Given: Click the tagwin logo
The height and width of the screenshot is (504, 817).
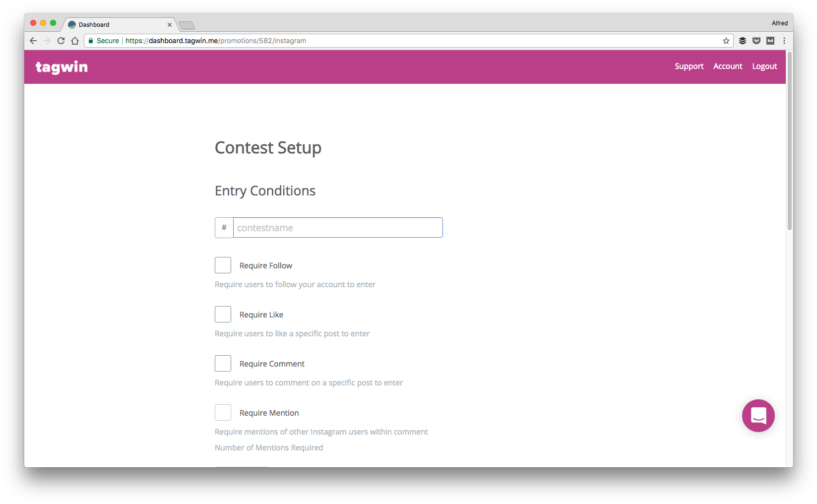Looking at the screenshot, I should [x=62, y=67].
